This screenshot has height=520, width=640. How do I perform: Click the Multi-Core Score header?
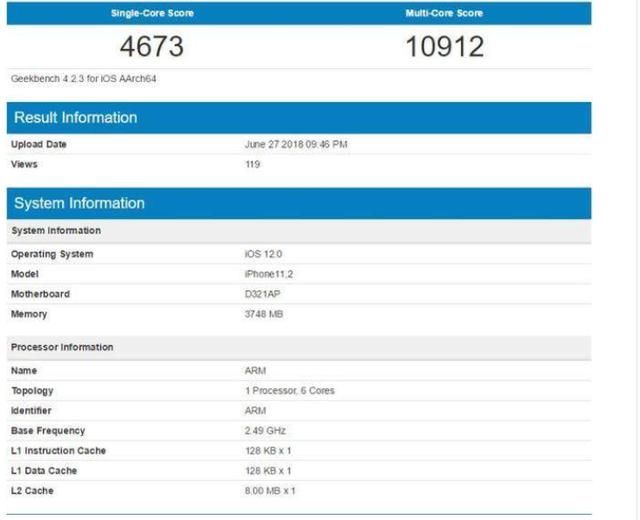coord(444,14)
